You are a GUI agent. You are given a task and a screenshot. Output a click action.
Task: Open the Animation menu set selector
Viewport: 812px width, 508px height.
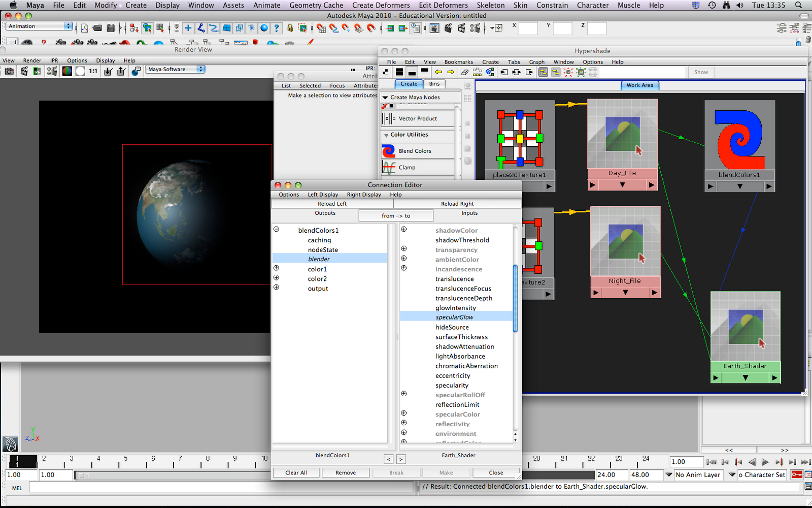[x=38, y=26]
